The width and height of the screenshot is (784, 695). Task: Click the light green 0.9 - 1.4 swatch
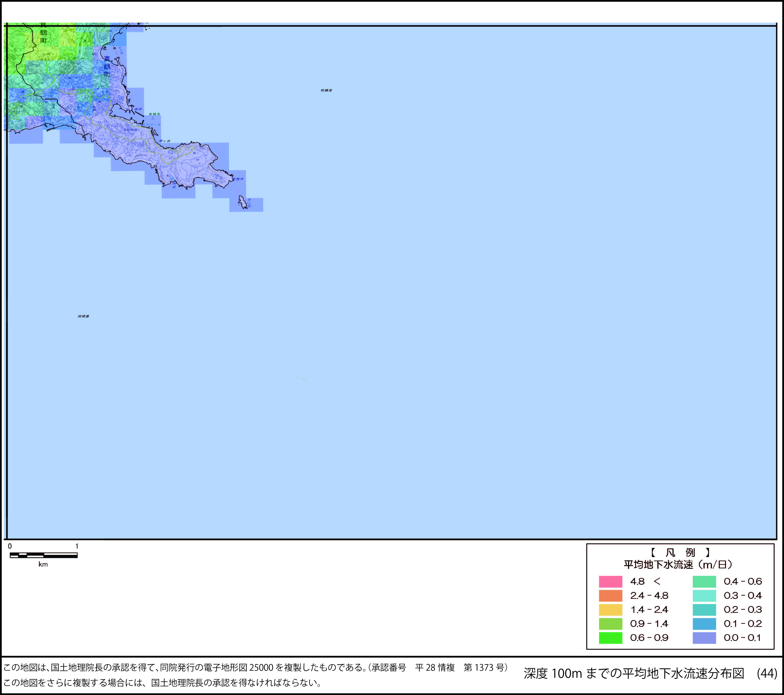tap(610, 624)
